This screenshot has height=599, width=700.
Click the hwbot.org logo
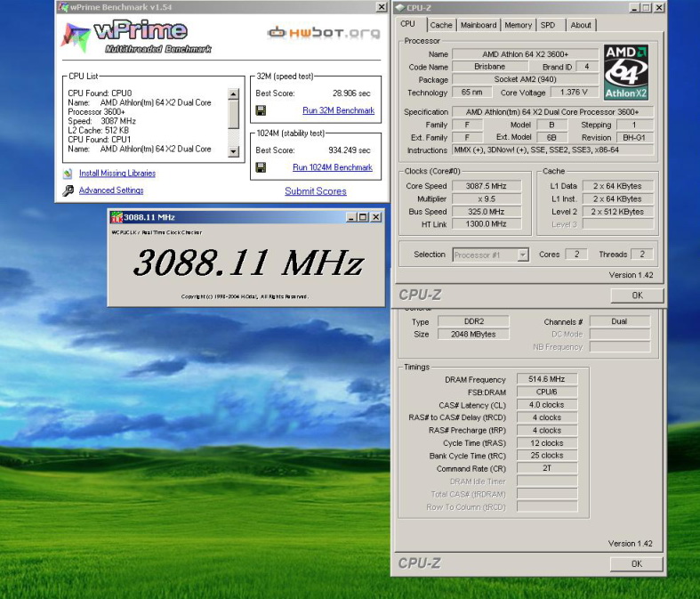pyautogui.click(x=324, y=33)
